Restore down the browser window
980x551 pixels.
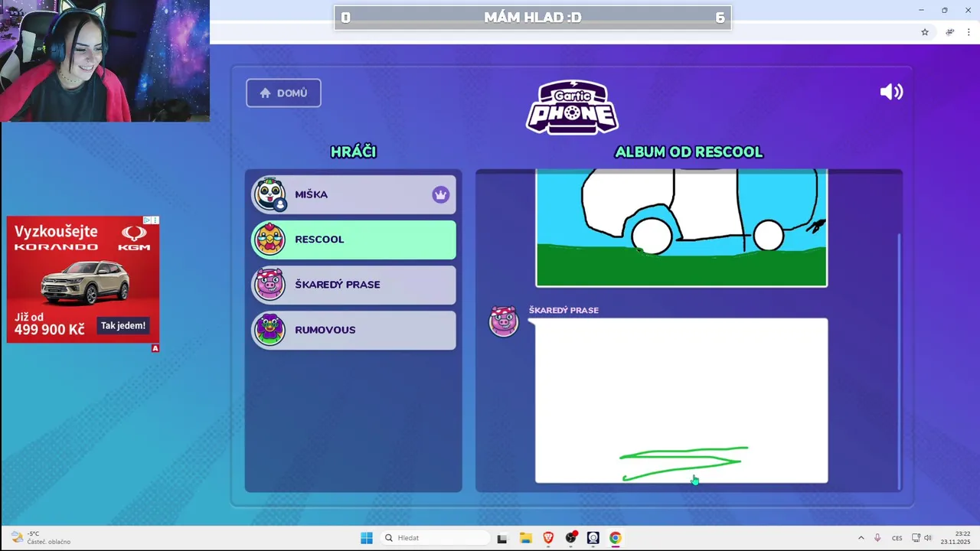(945, 10)
